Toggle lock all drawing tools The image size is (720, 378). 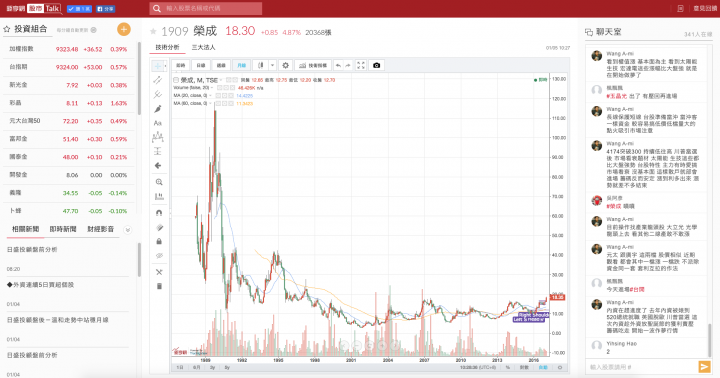tap(159, 241)
